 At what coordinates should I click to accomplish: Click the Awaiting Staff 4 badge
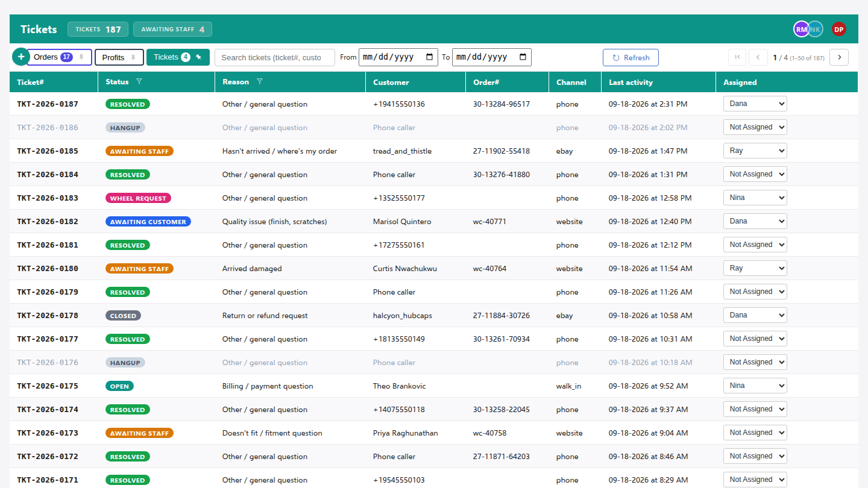pyautogui.click(x=172, y=29)
